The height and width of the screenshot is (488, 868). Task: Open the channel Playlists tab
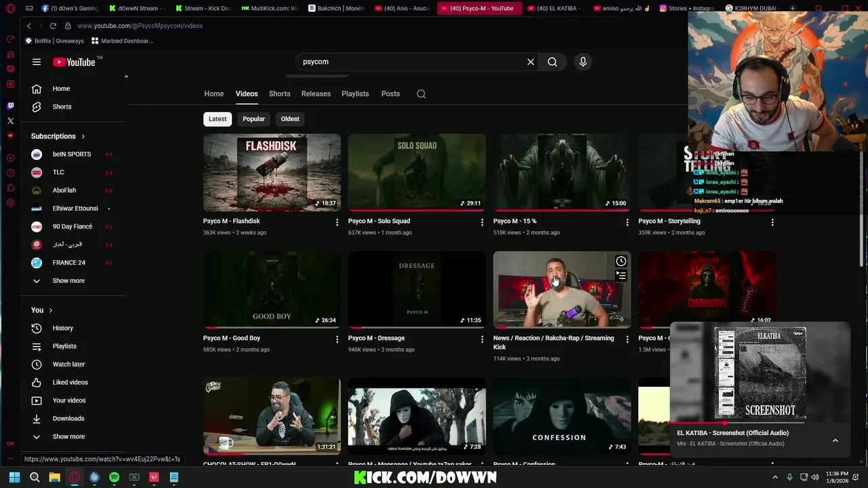click(x=355, y=94)
